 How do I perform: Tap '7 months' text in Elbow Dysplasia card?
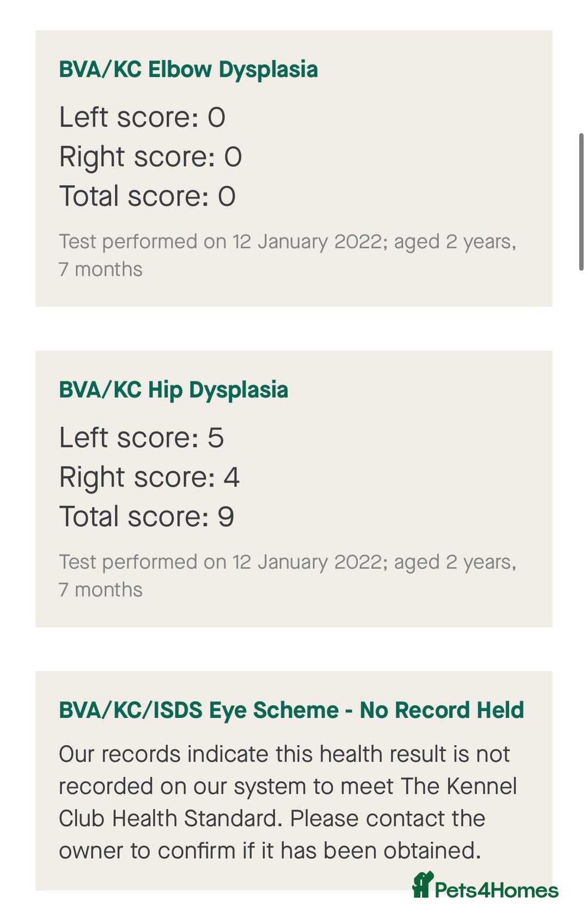click(101, 270)
